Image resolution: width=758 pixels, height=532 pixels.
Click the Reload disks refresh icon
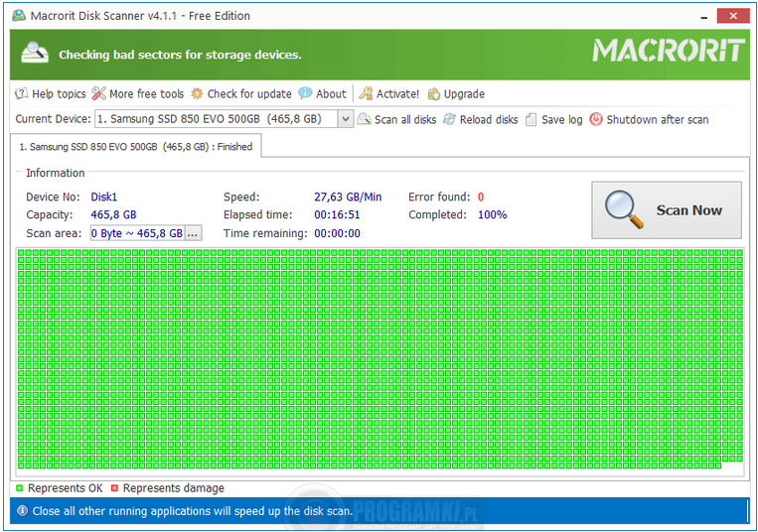[x=450, y=119]
